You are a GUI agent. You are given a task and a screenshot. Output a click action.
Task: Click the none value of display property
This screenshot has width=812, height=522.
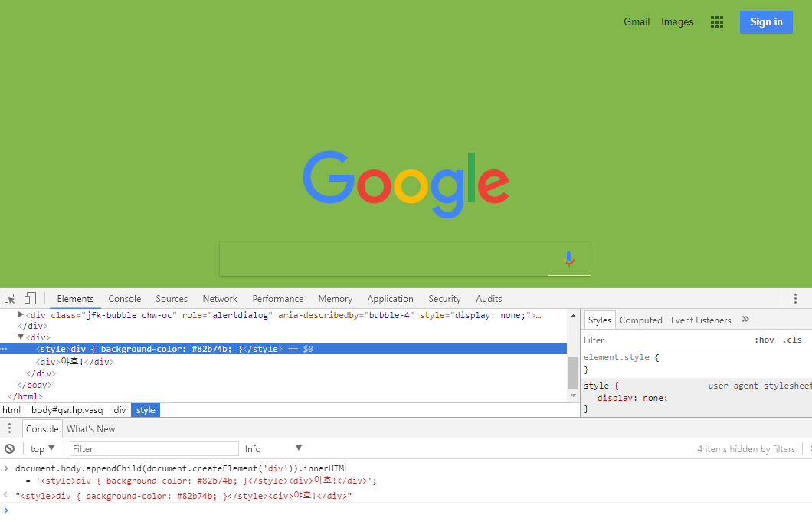pyautogui.click(x=653, y=398)
